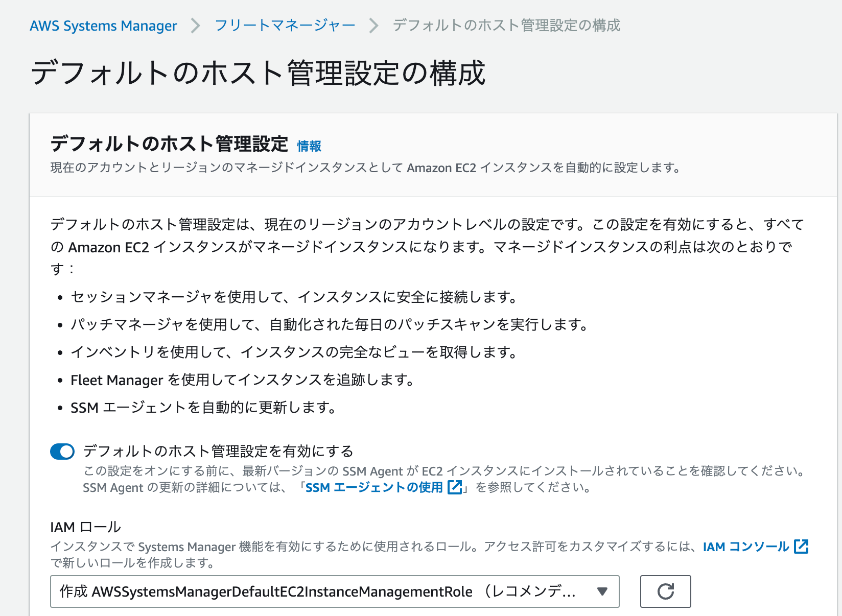The height and width of the screenshot is (616, 842).
Task: Open the IAM role dropdown
Action: tap(335, 591)
